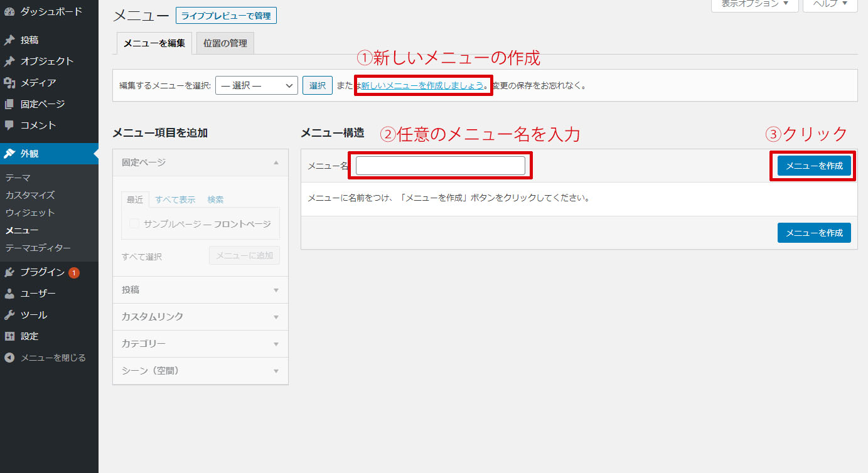The width and height of the screenshot is (868, 473).
Task: Select the 最近 tab in 固定ページ panel
Action: 135,199
